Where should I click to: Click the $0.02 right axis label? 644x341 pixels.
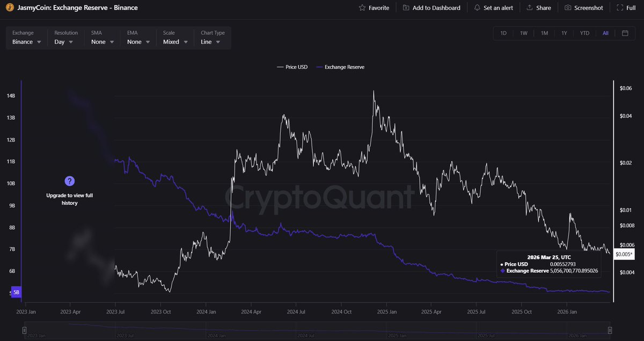click(626, 163)
